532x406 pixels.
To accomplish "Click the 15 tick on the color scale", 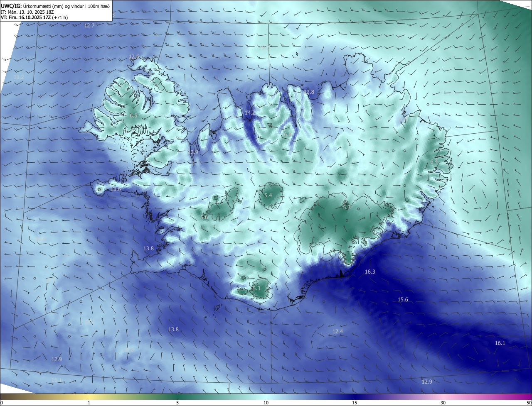I will click(355, 403).
